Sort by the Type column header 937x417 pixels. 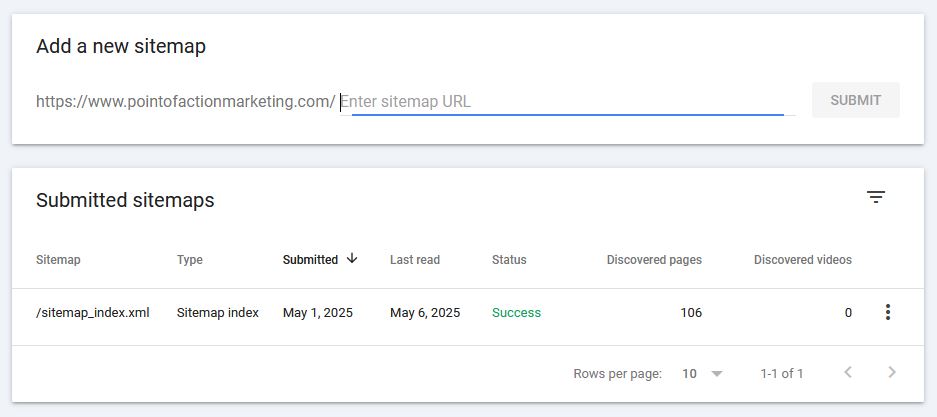[189, 260]
